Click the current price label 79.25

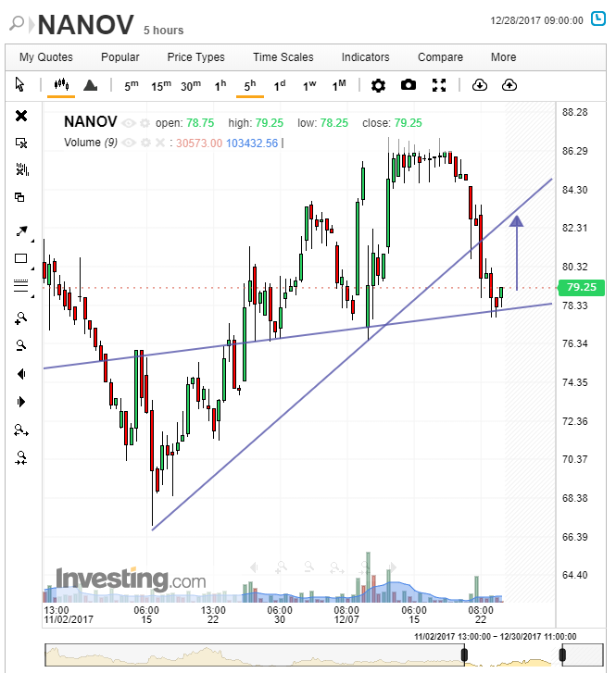point(581,287)
